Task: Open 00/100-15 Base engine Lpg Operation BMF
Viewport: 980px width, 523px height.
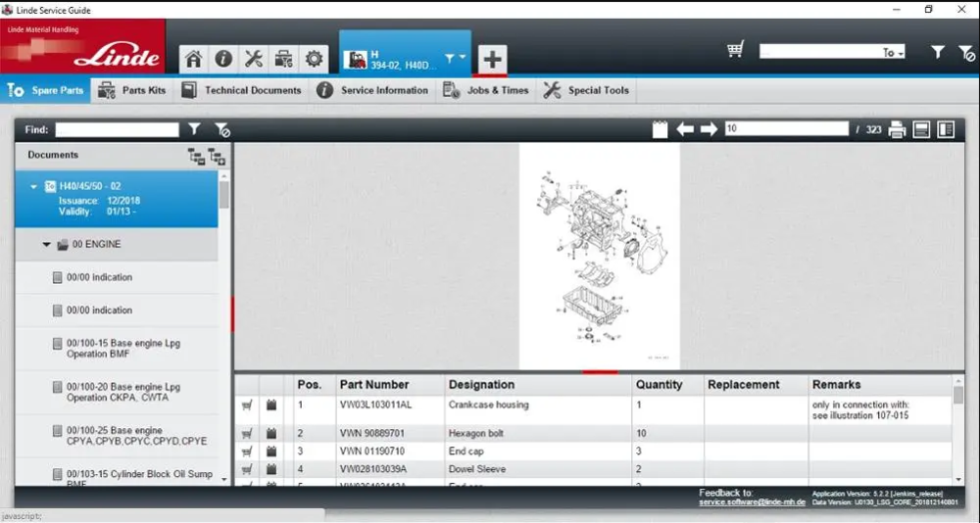Action: point(122,349)
